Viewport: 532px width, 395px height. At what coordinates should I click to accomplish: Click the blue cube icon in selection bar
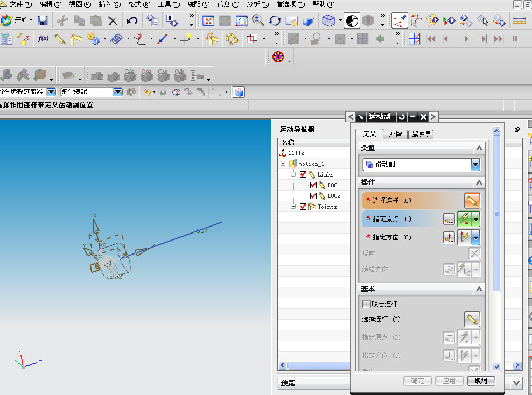coord(239,92)
